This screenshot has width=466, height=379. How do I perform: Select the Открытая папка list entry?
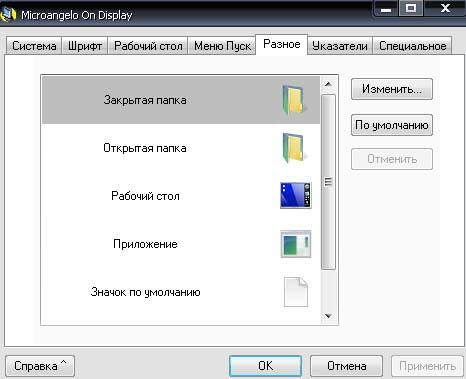click(x=181, y=148)
